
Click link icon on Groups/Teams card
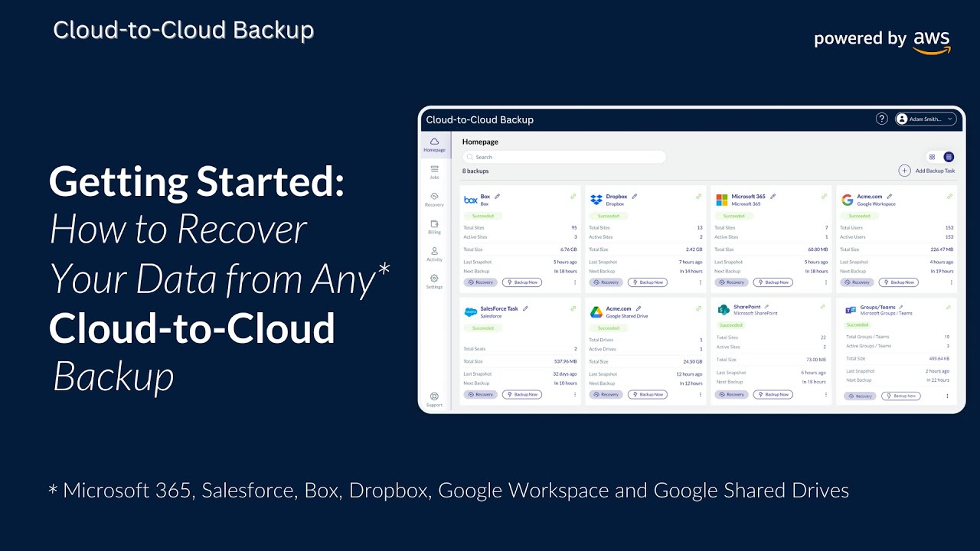(949, 307)
